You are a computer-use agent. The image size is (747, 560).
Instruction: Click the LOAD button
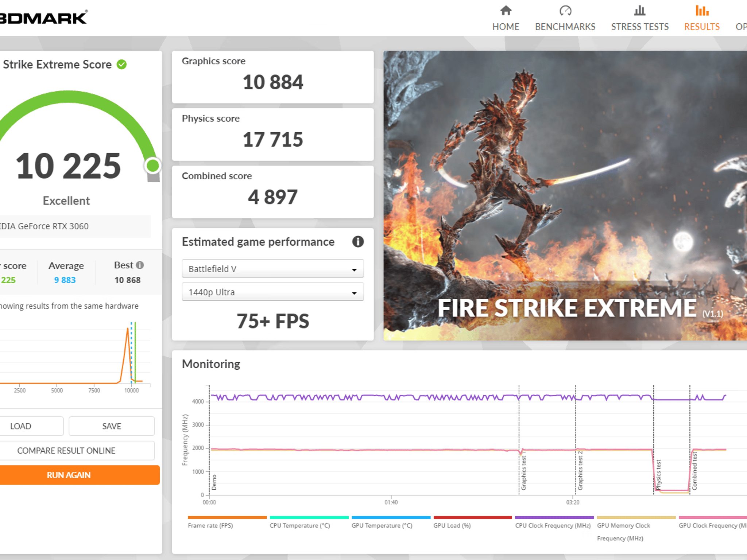pyautogui.click(x=31, y=426)
